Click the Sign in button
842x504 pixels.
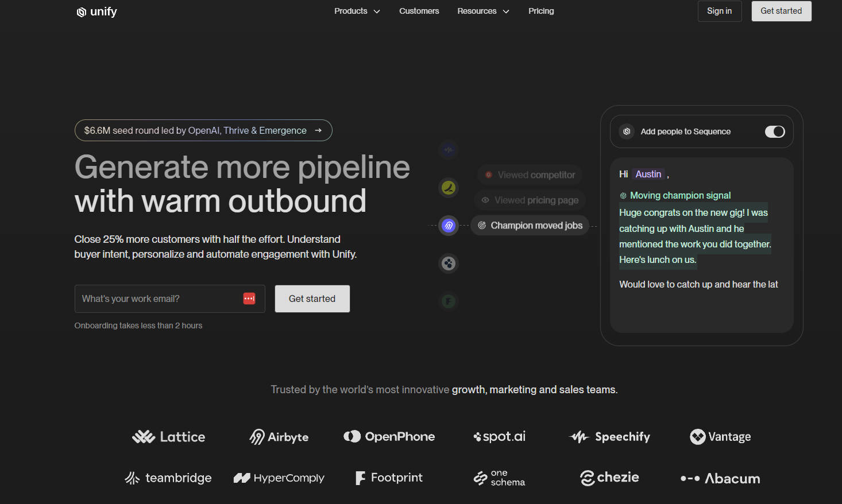coord(719,11)
